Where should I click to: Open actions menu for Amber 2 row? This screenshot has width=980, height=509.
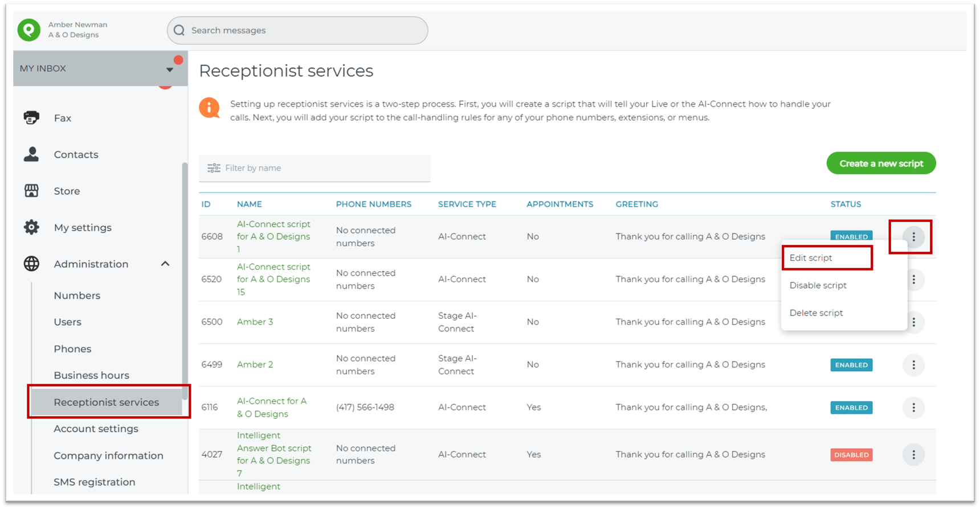click(913, 365)
